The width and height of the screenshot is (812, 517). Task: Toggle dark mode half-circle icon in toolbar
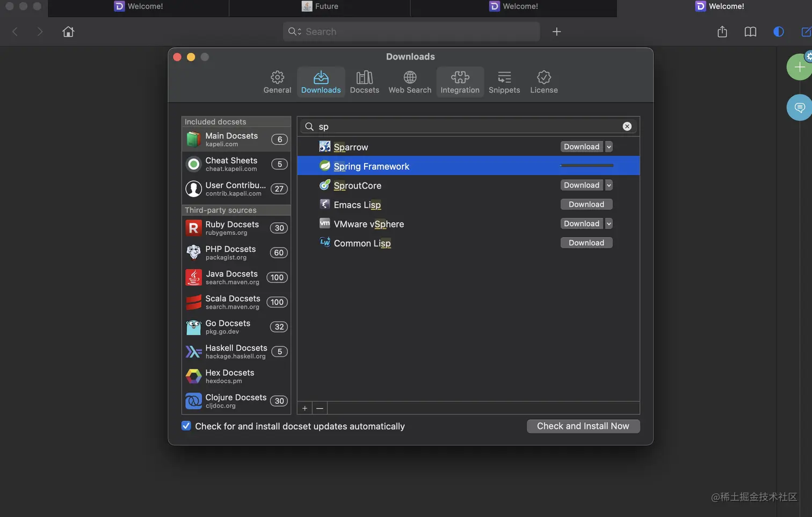coord(778,32)
